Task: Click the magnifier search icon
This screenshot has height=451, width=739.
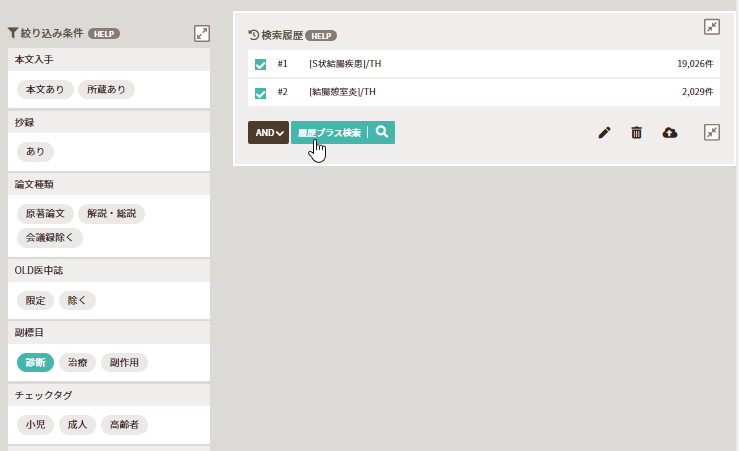Action: pos(382,132)
